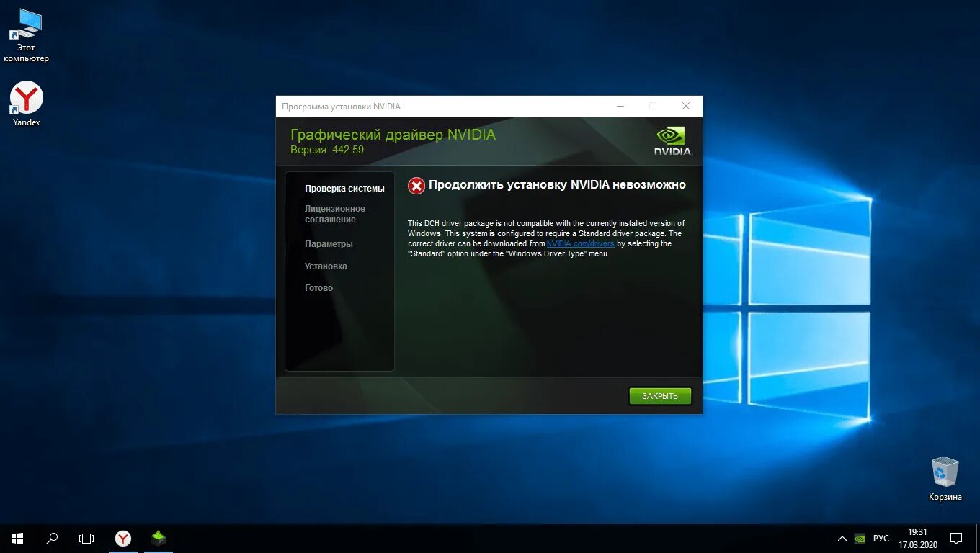
Task: Open the taskbar search magnifier
Action: (x=52, y=538)
